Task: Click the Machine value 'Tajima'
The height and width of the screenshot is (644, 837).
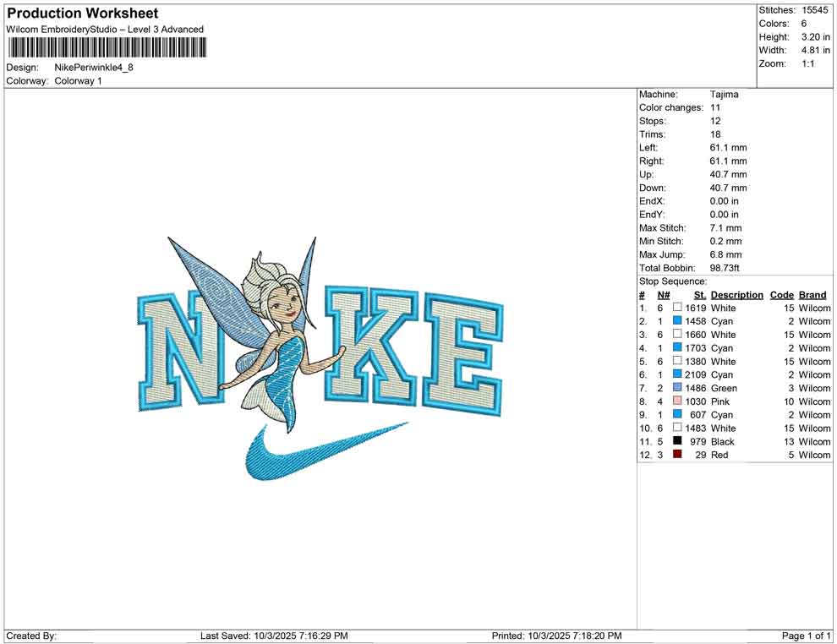Action: click(x=725, y=94)
